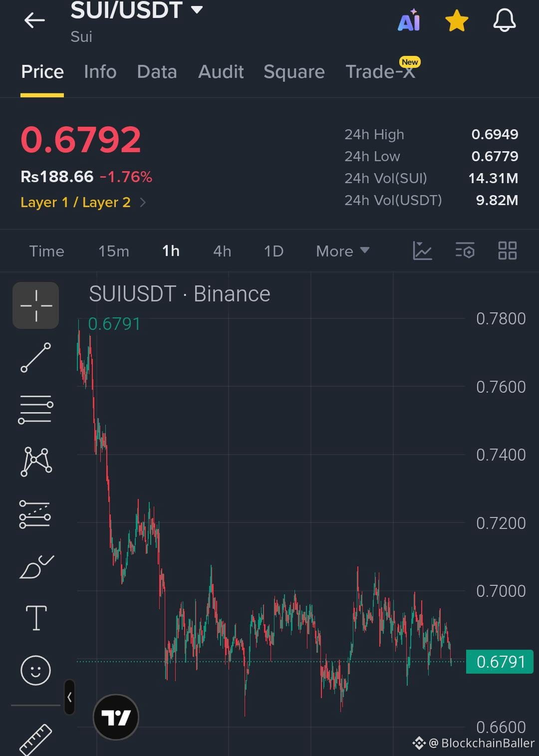Collapse the drawing toolbar arrow
Screen dimensions: 539x756
point(69,697)
